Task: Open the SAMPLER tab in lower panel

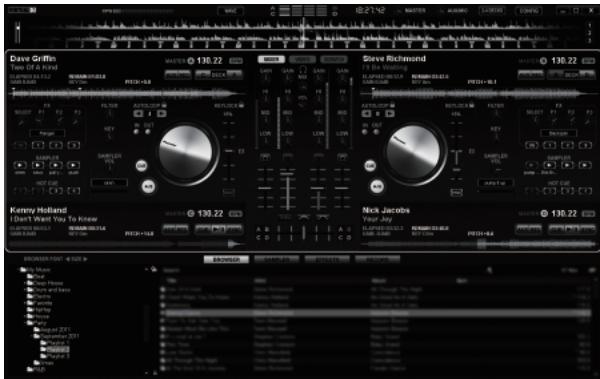Action: [x=276, y=260]
